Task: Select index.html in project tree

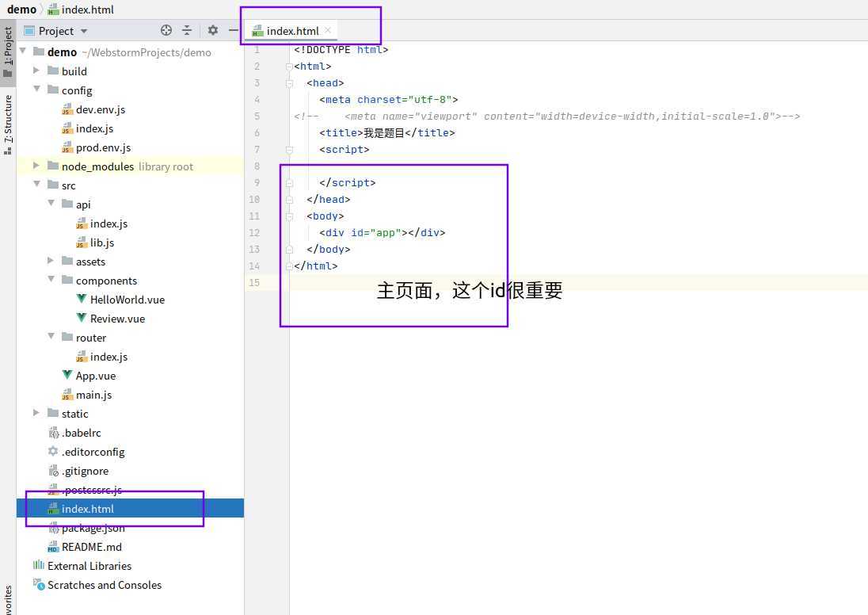Action: tap(130, 509)
